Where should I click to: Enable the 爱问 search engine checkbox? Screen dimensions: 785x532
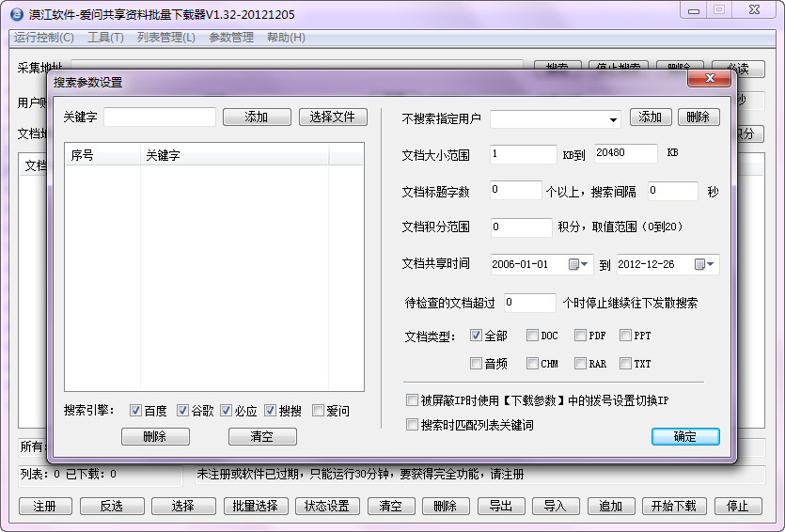tap(318, 411)
